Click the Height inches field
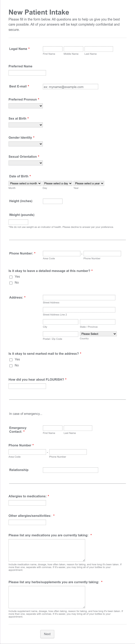The width and height of the screenshot is (135, 644). (x=52, y=201)
